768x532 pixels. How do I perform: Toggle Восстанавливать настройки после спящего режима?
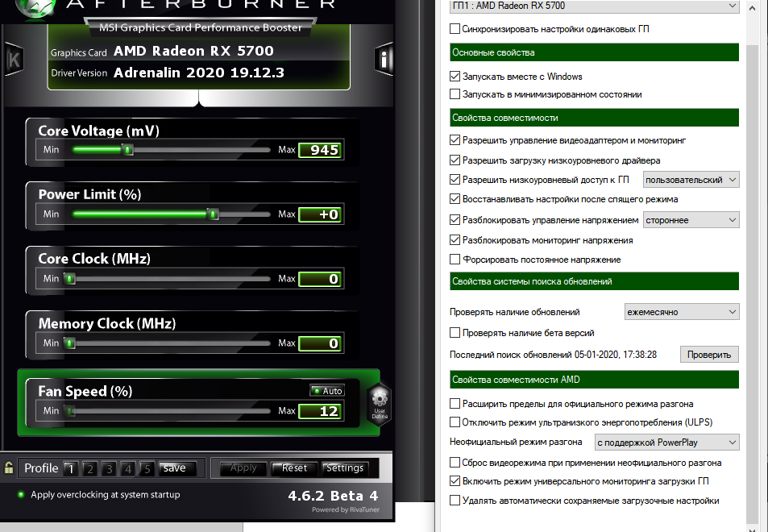pyautogui.click(x=455, y=199)
